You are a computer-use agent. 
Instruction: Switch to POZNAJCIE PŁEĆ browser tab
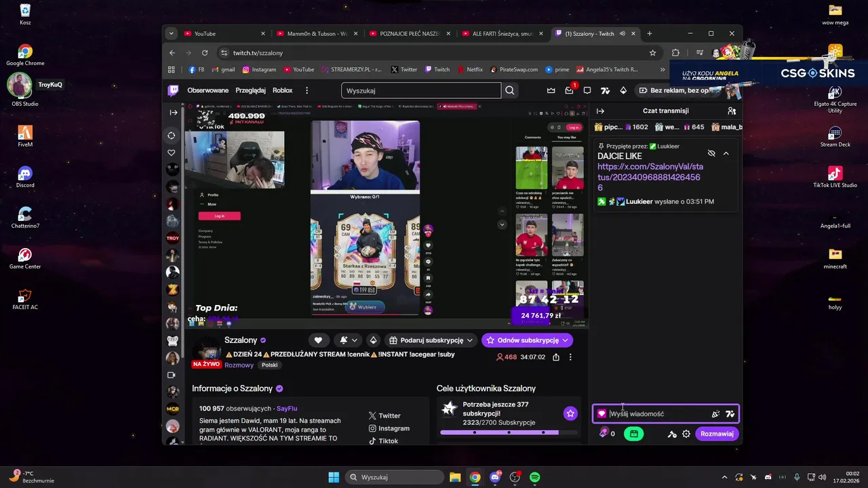tap(409, 33)
